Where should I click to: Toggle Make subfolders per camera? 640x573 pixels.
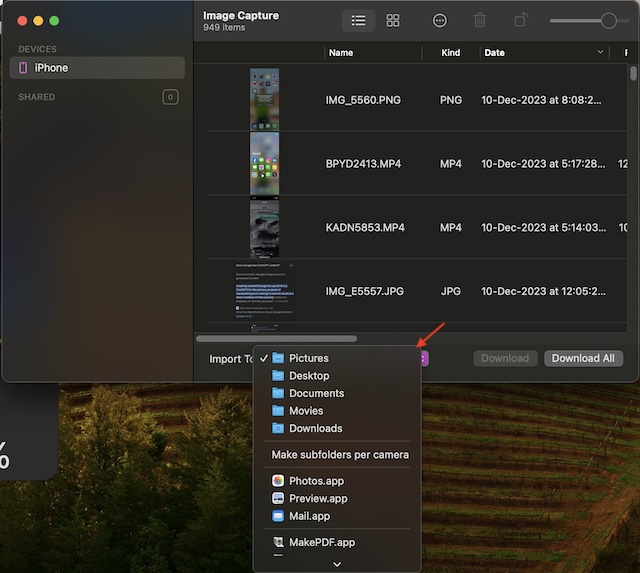click(x=340, y=455)
